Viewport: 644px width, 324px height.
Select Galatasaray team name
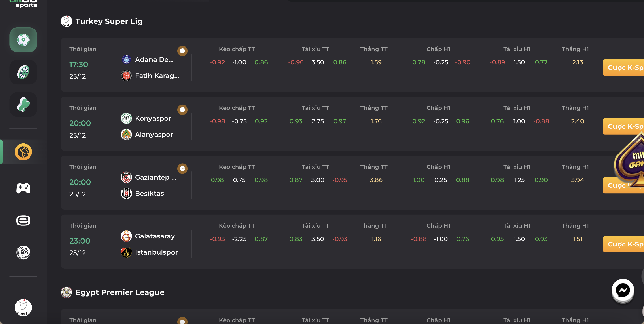click(x=155, y=236)
